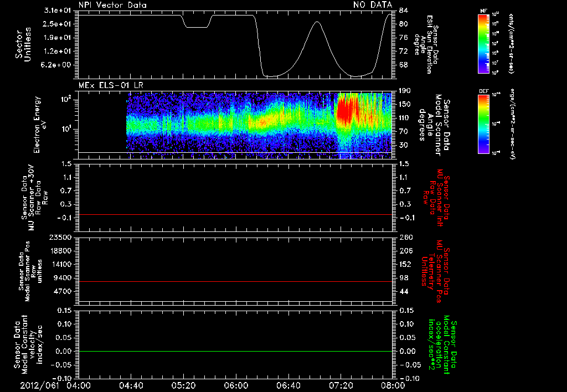Click the 110 scanner angle tick label
Image resolution: width=567 pixels, height=392 pixels.
[x=405, y=118]
